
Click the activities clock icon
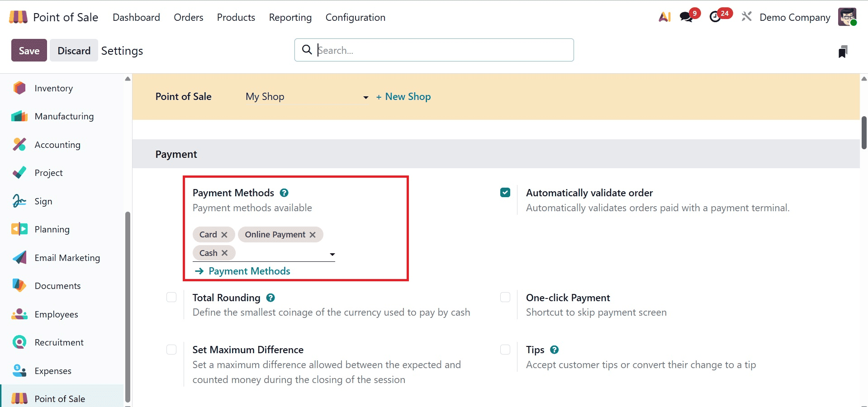point(716,16)
